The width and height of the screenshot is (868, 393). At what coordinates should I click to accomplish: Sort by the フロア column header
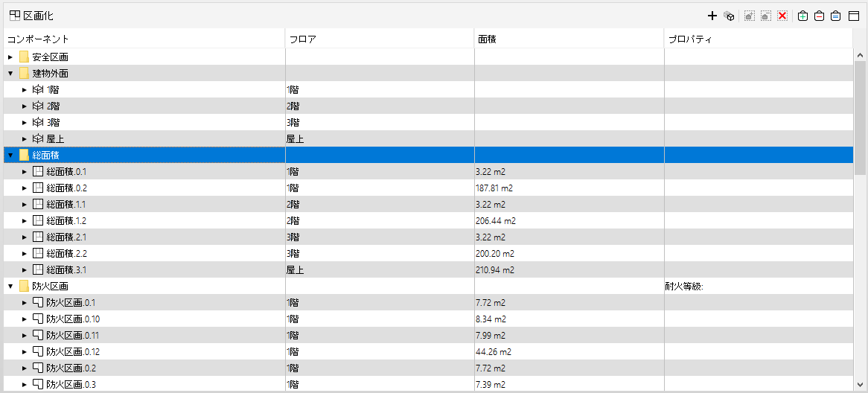(380, 39)
